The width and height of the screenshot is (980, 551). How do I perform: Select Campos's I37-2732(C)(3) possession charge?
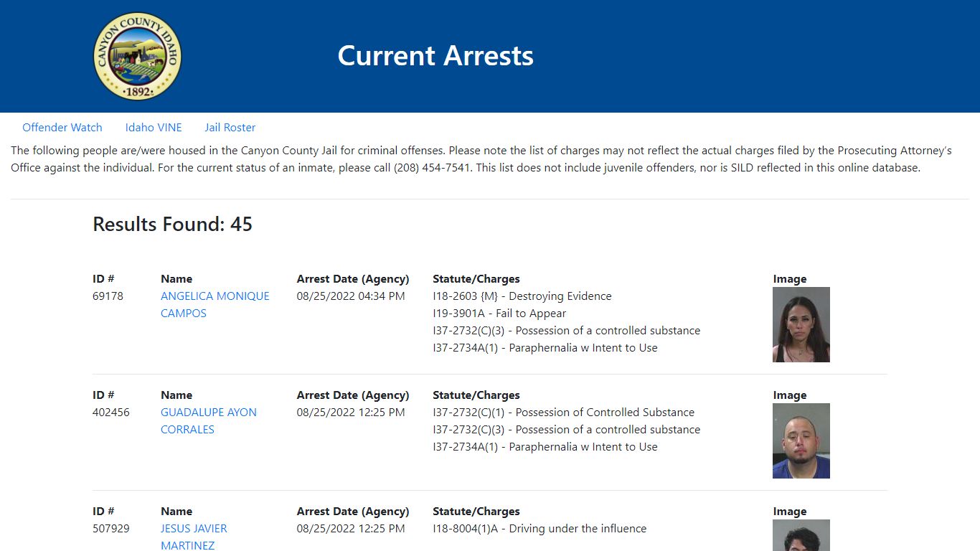tap(567, 331)
